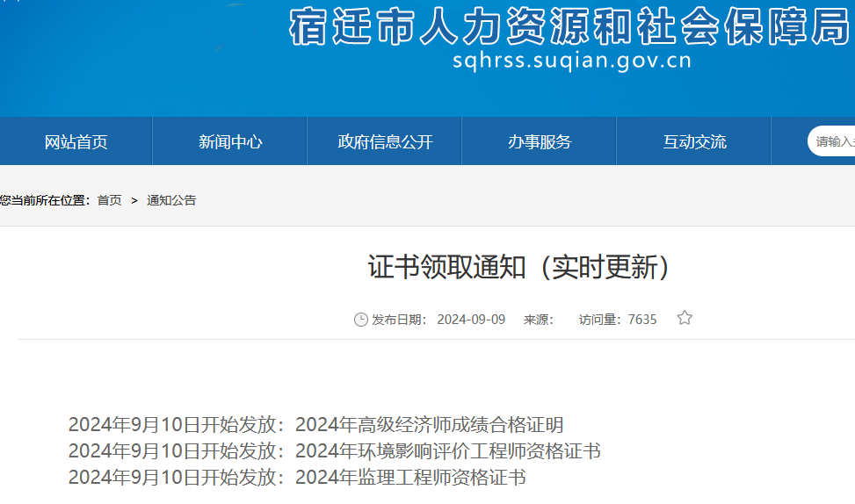The image size is (855, 504).
Task: Select 办事服务 in the navigation bar
Action: 540,141
